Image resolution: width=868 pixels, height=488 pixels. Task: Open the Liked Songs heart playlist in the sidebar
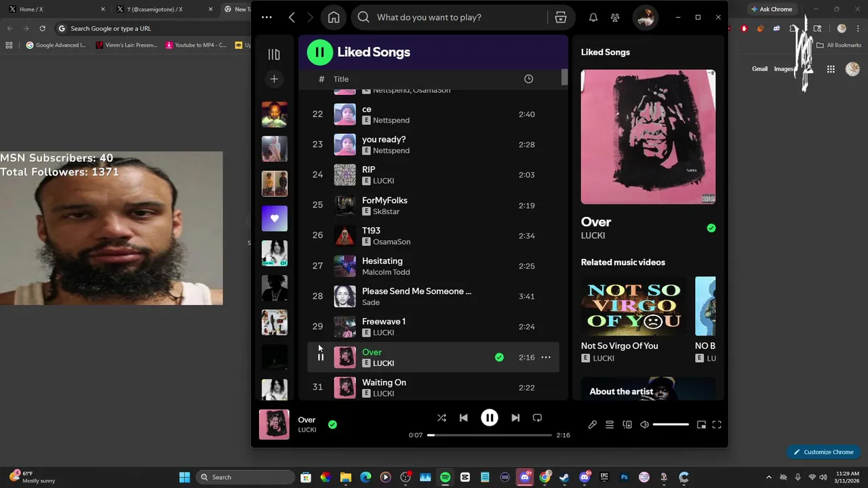pyautogui.click(x=275, y=218)
